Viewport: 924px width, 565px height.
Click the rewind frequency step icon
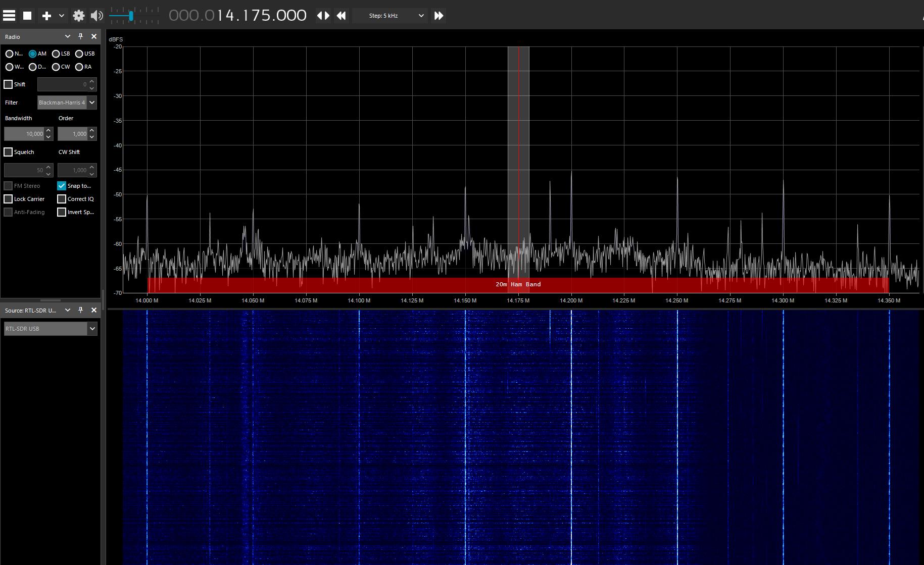tap(341, 16)
